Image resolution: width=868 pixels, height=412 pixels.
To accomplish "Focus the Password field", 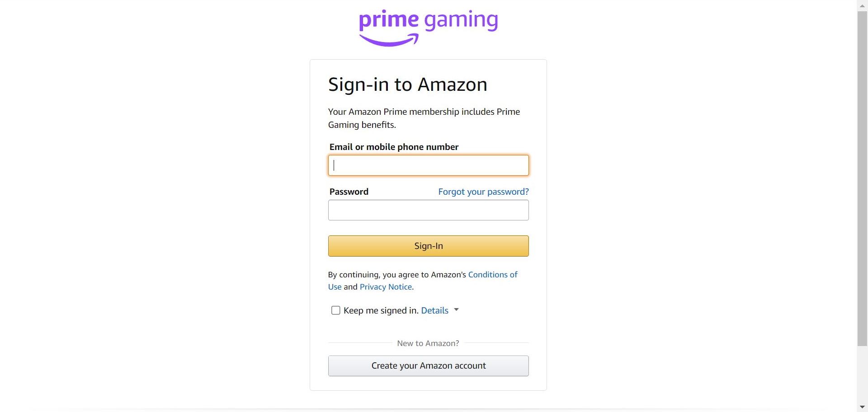I will [x=428, y=210].
